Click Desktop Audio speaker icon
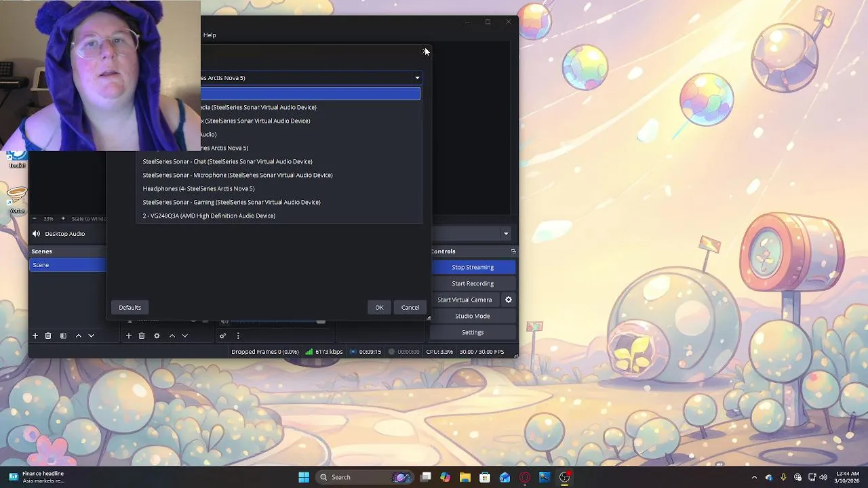868x488 pixels. tap(36, 234)
